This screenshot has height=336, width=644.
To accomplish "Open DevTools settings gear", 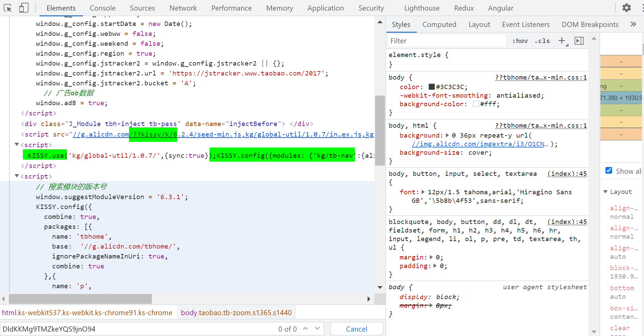I will (x=627, y=8).
